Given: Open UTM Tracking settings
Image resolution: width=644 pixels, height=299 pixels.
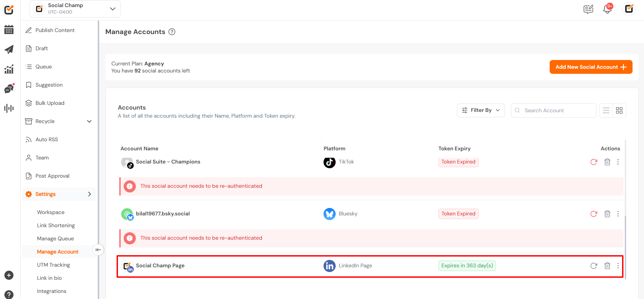Looking at the screenshot, I should 54,265.
